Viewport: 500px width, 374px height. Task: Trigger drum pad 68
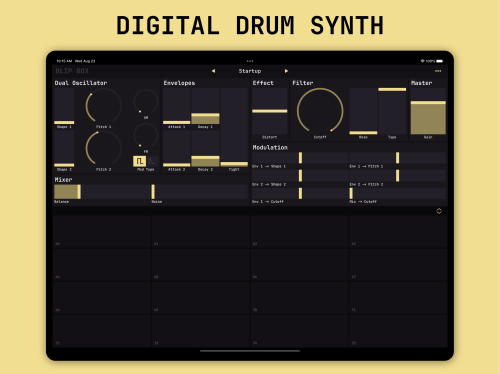point(102,298)
